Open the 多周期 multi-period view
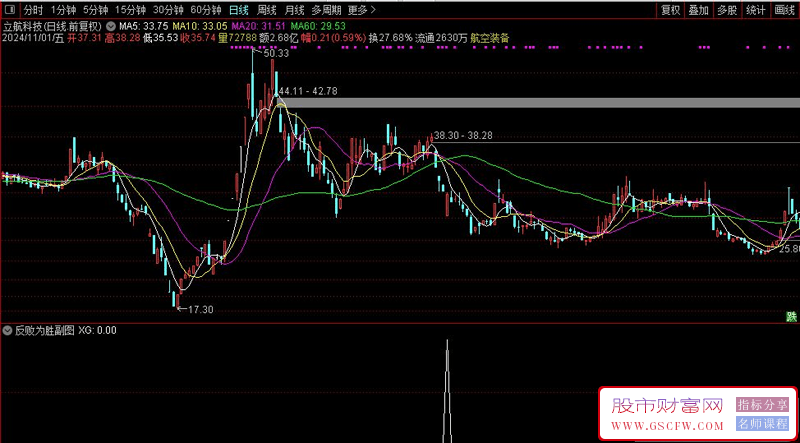Screen dimensions: 800x443 pyautogui.click(x=326, y=10)
